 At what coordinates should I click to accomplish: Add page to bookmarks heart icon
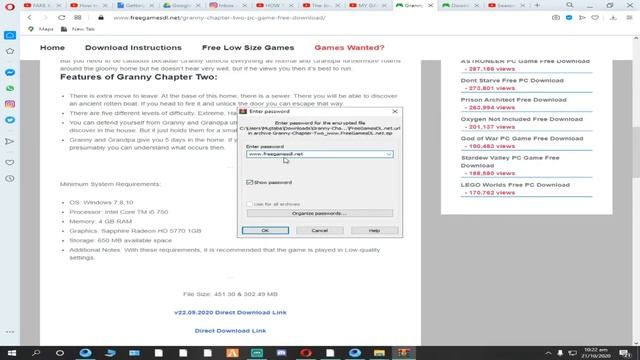[595, 18]
